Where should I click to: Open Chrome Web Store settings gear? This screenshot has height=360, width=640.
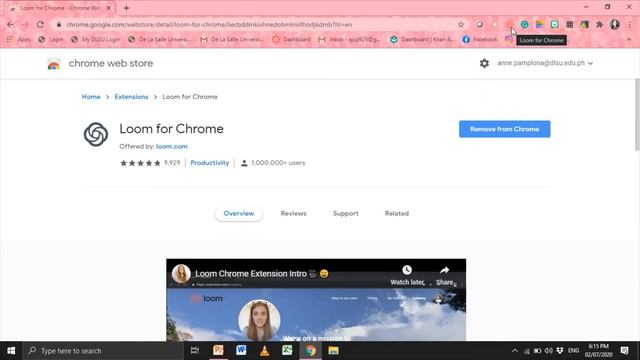click(484, 63)
